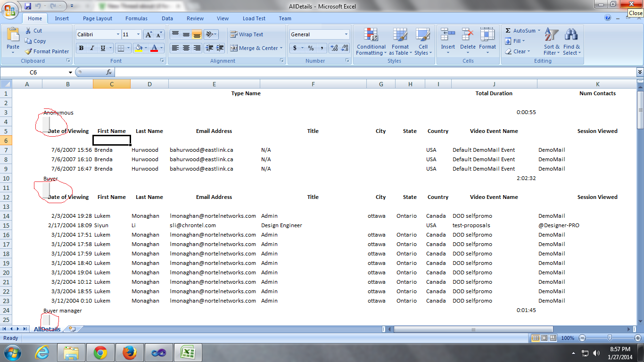Switch to the Page Layout tab
This screenshot has width=644, height=362.
[98, 18]
